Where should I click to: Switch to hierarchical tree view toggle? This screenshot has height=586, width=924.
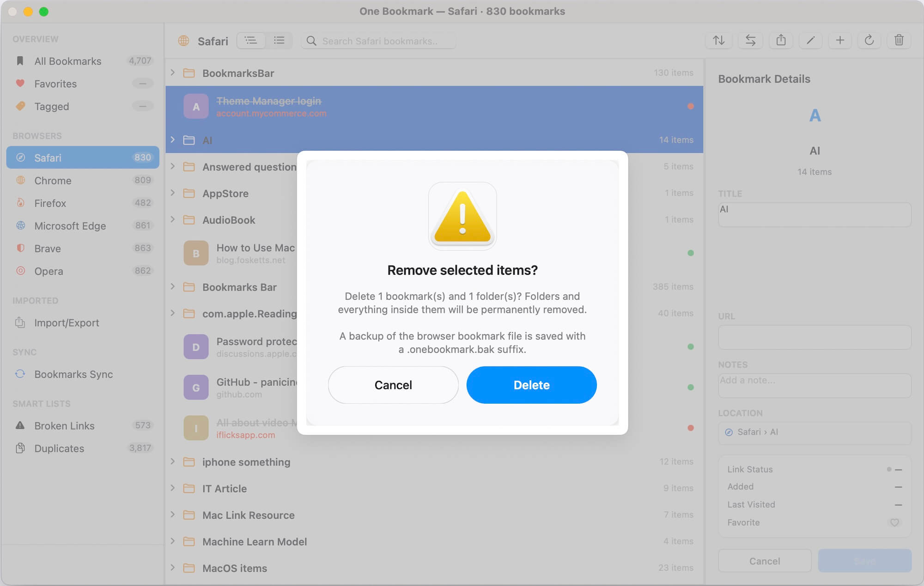251,41
